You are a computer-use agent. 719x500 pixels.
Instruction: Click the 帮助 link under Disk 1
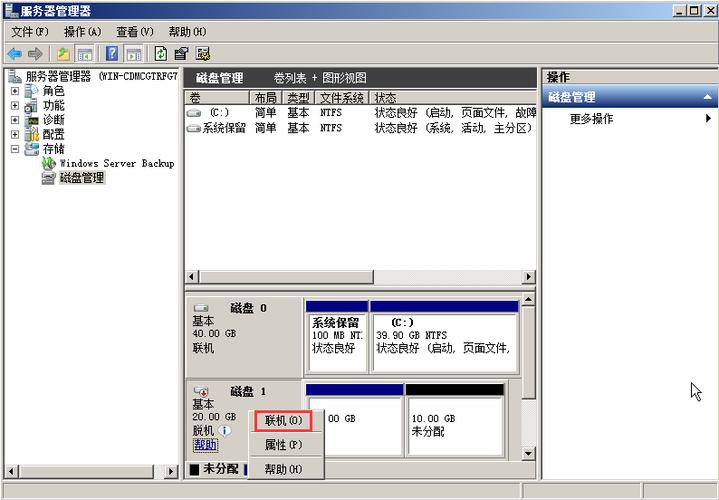[205, 444]
